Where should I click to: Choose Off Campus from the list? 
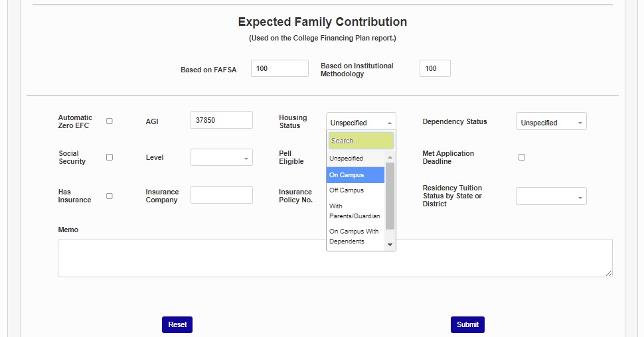[x=355, y=190]
